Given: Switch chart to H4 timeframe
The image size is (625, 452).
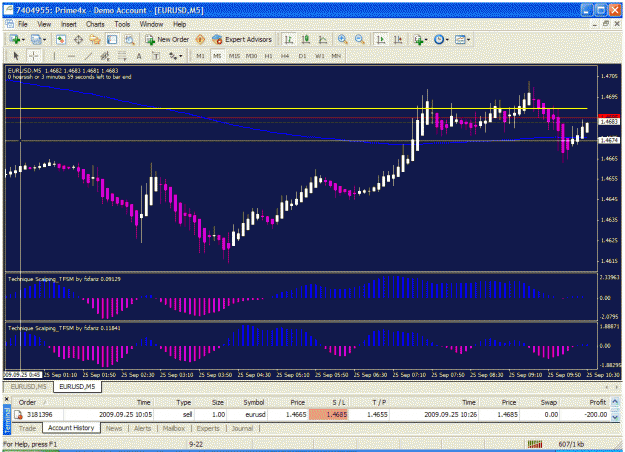Looking at the screenshot, I should click(285, 56).
